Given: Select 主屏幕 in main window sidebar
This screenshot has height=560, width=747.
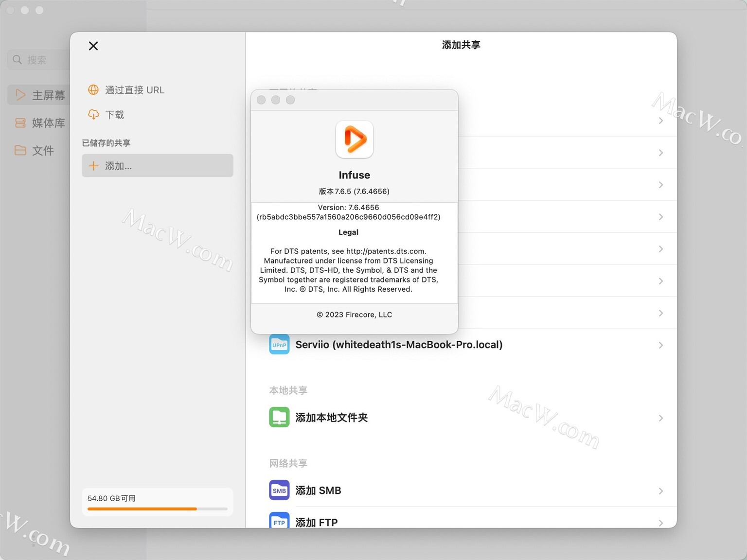Looking at the screenshot, I should coord(39,95).
